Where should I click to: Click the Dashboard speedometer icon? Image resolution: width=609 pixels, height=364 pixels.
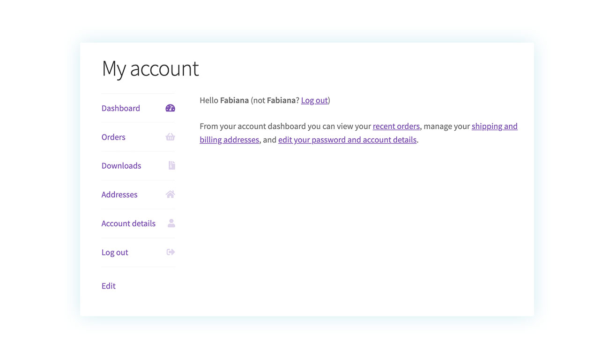click(x=171, y=108)
